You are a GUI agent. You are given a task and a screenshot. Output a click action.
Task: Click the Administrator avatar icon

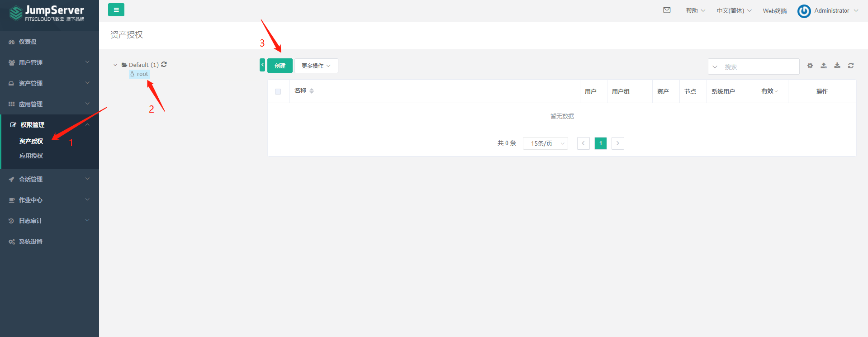click(x=804, y=11)
